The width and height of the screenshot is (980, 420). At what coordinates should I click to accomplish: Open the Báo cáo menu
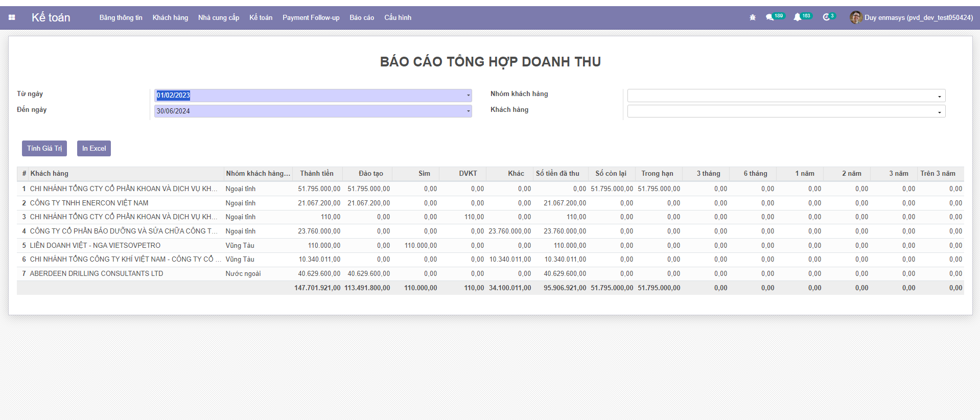(x=362, y=17)
